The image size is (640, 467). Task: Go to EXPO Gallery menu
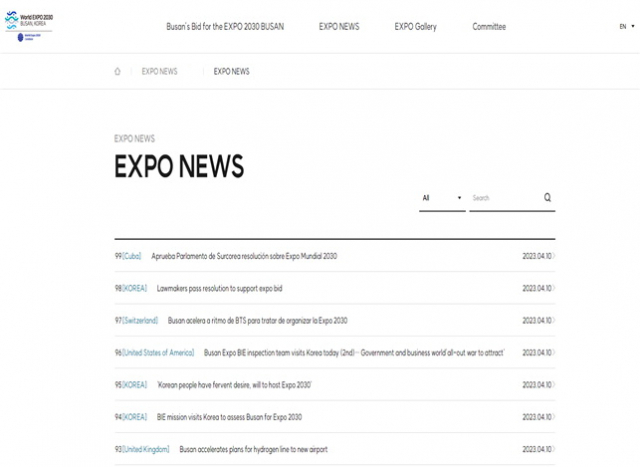tap(415, 27)
